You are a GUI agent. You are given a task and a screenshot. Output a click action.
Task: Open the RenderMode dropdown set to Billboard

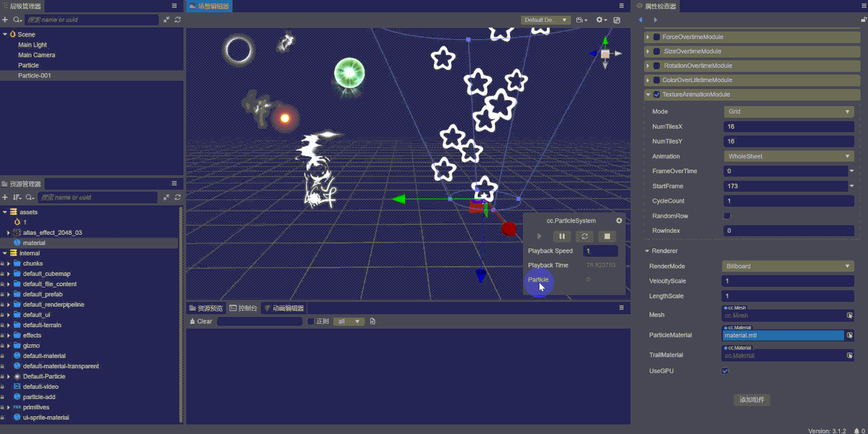pyautogui.click(x=788, y=266)
